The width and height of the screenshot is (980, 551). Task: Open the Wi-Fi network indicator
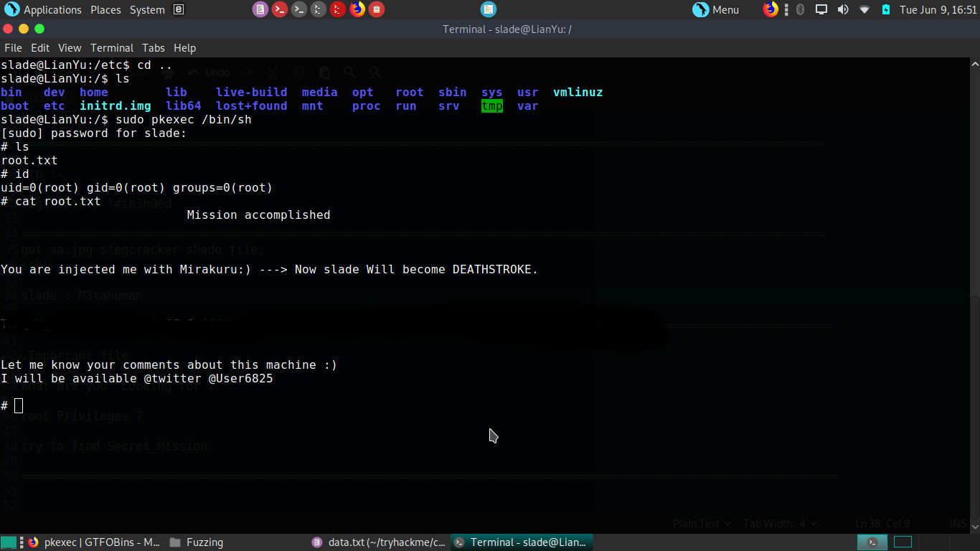tap(864, 9)
